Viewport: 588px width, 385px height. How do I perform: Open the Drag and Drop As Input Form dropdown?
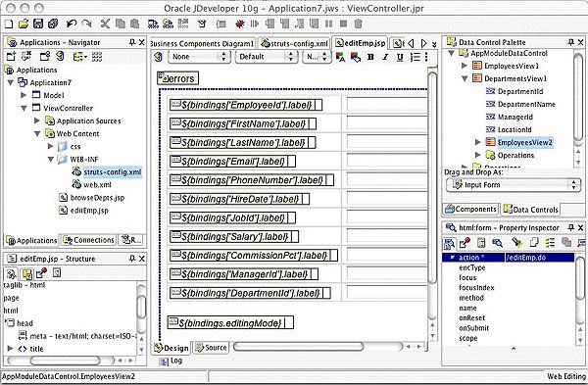pos(514,185)
